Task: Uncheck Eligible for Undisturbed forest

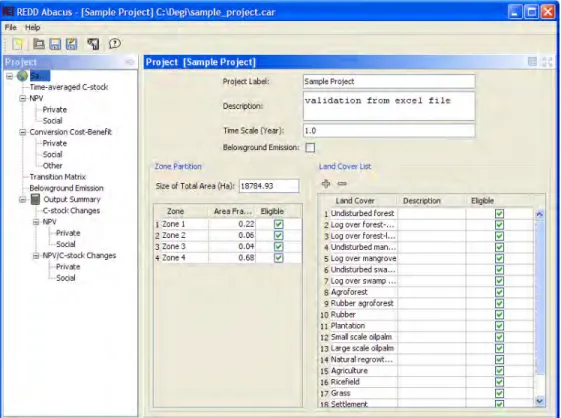Action: click(499, 214)
